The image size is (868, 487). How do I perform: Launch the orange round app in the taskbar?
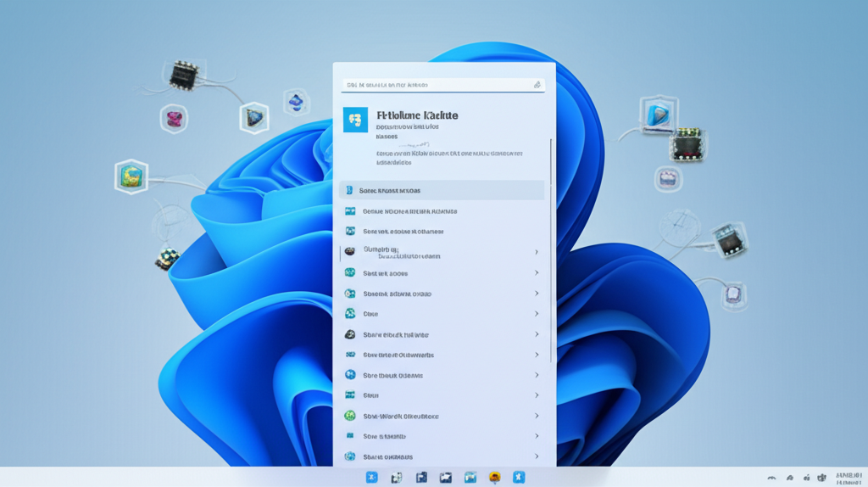pyautogui.click(x=494, y=478)
